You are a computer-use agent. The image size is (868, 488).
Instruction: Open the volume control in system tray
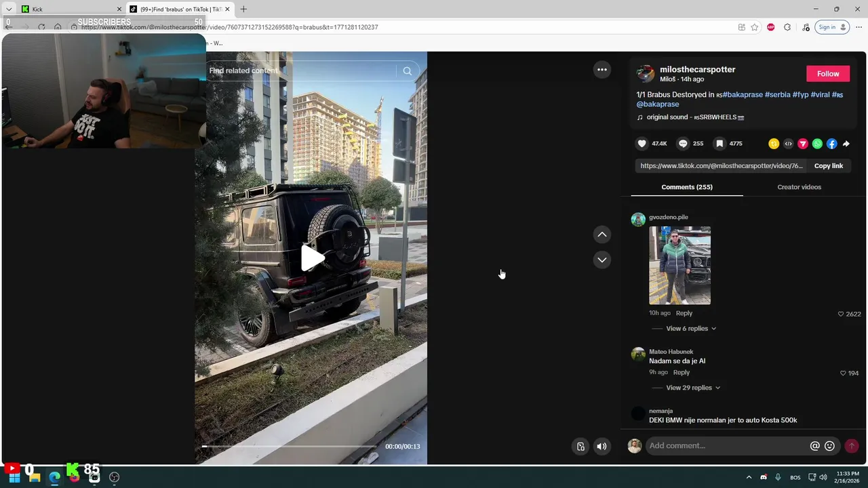pos(823,477)
